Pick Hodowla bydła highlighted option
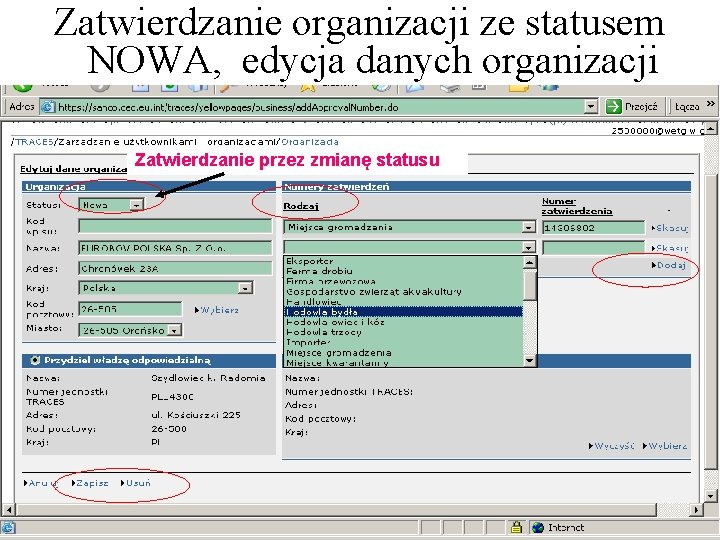Viewport: 720px width, 540px height. click(403, 312)
